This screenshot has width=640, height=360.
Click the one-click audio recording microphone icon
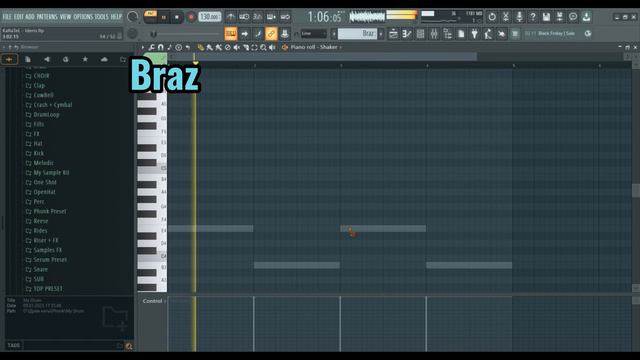(519, 17)
